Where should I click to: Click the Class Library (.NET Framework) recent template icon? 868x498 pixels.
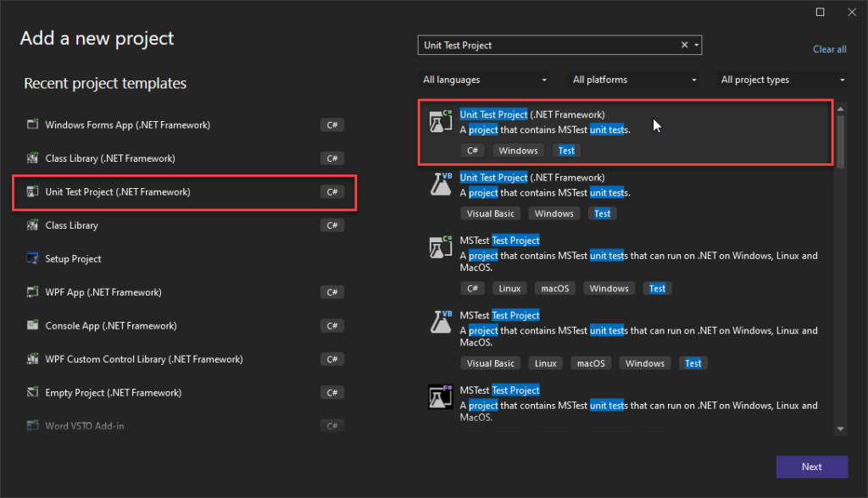pos(33,158)
